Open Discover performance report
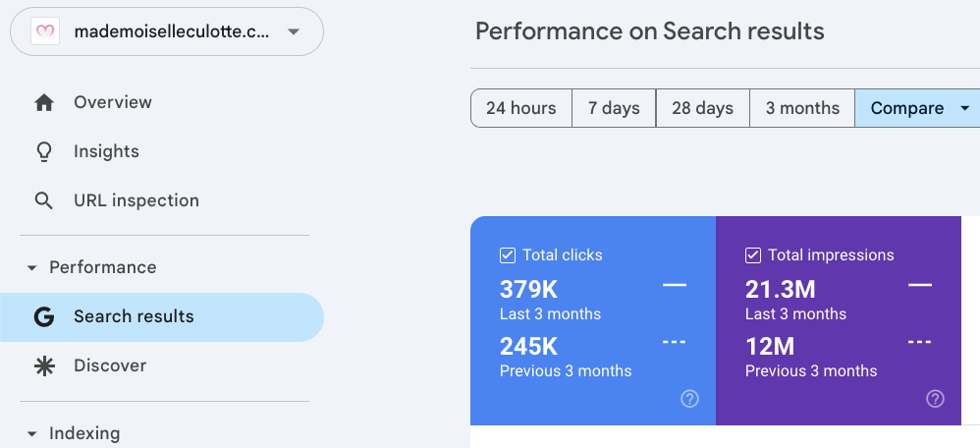 click(x=110, y=365)
